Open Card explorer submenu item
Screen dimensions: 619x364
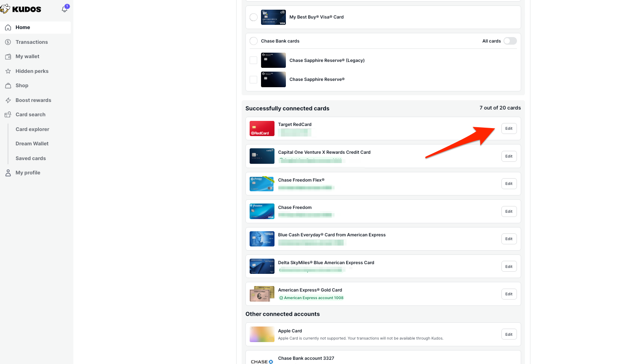(32, 129)
